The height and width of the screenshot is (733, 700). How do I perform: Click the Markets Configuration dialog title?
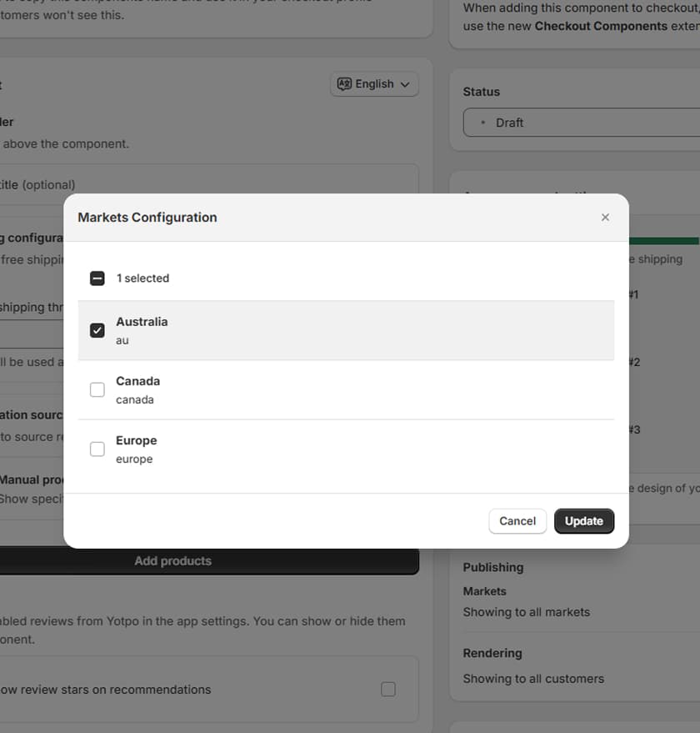click(x=147, y=217)
